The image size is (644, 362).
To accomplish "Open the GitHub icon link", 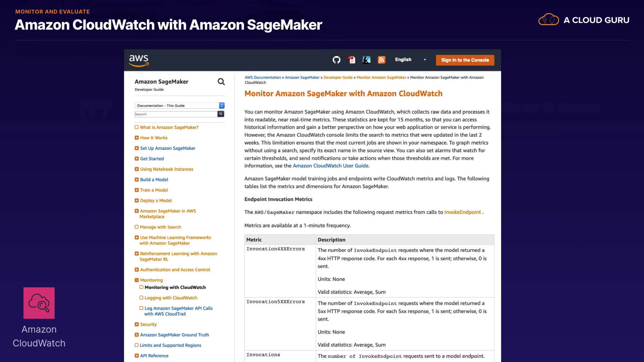I will 336,60.
